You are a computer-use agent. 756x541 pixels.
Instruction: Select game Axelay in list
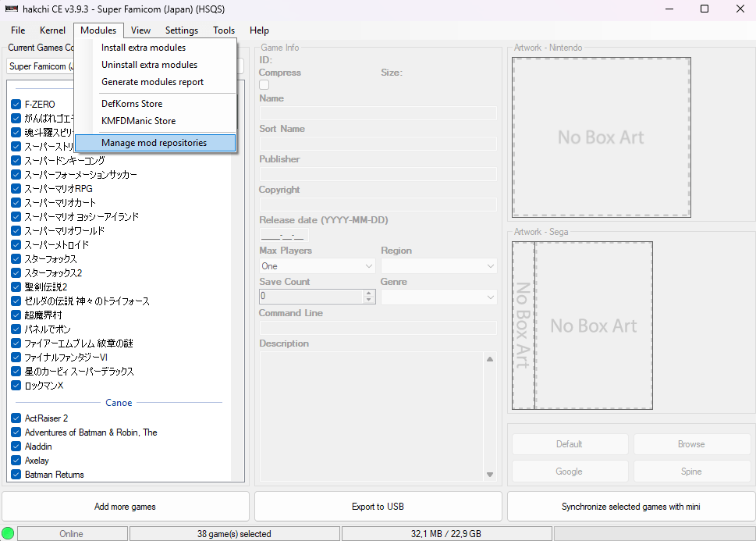click(37, 461)
